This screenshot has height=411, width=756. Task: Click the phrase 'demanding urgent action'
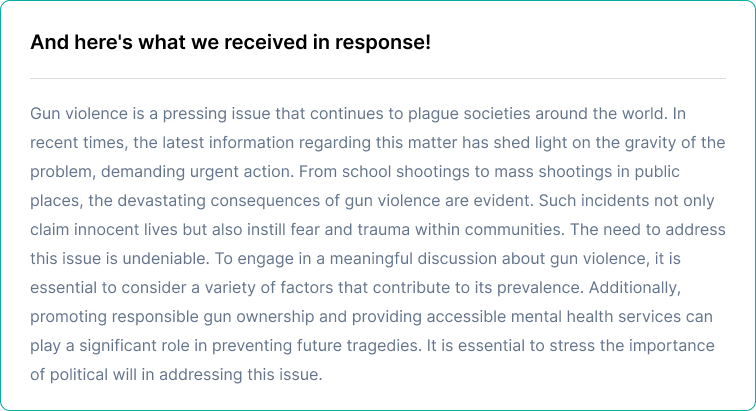click(x=197, y=172)
